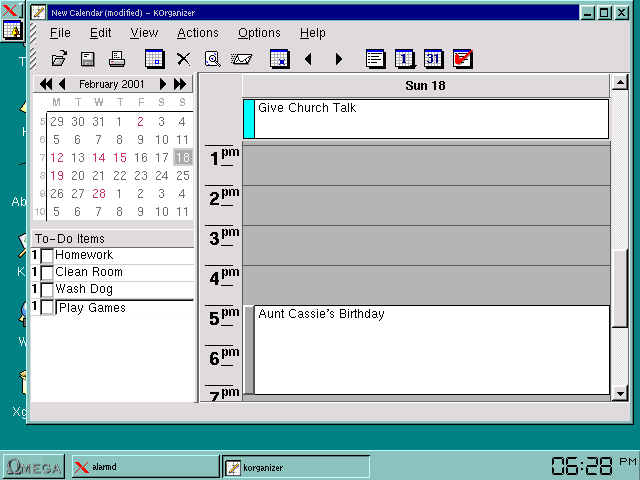Select the korganizer taskbar entry

coord(296,467)
